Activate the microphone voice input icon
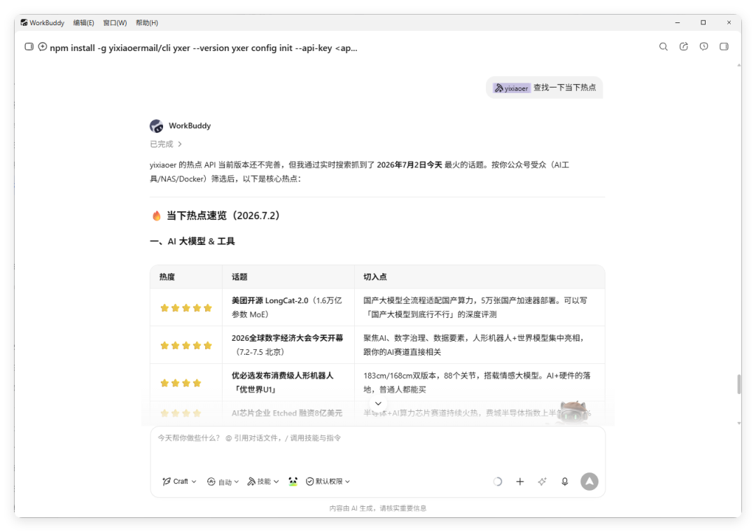 (x=565, y=482)
